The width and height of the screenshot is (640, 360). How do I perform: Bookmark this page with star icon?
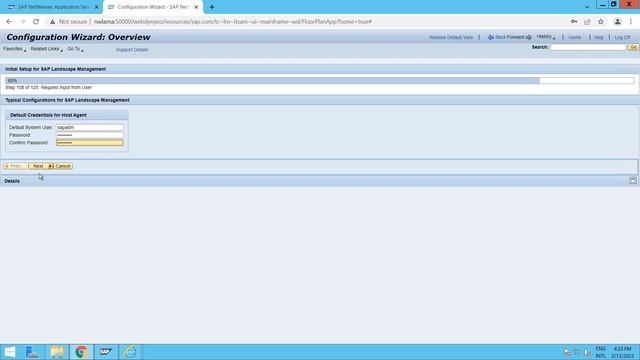[x=601, y=22]
